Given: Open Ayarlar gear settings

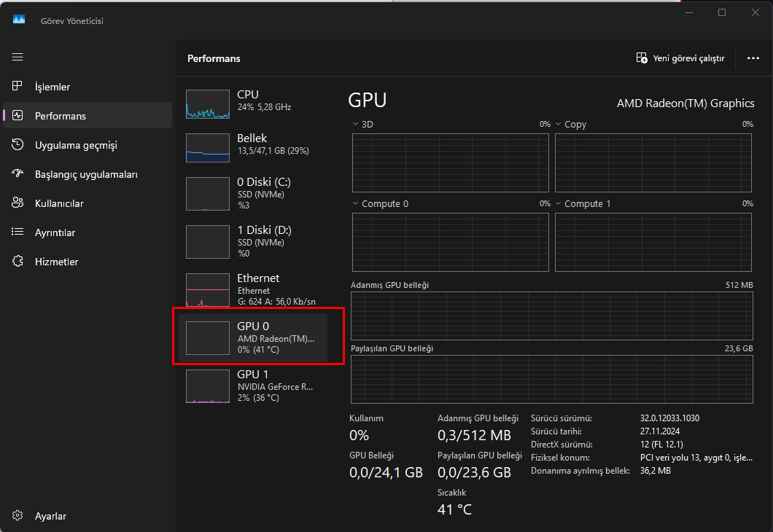Looking at the screenshot, I should coord(18,516).
